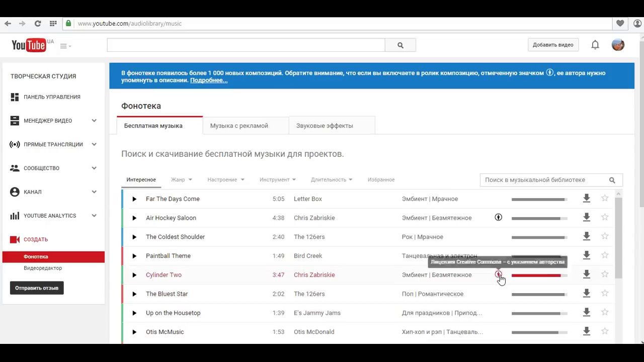Star Otis McMusic as favorite

pos(605,331)
